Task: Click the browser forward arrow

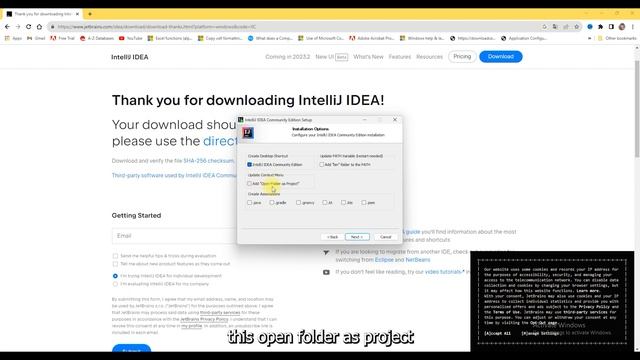Action: pyautogui.click(x=18, y=27)
